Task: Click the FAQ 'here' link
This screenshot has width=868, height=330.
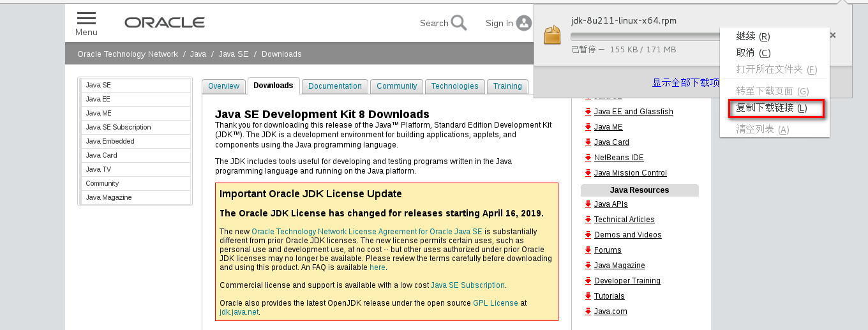Action: click(377, 267)
